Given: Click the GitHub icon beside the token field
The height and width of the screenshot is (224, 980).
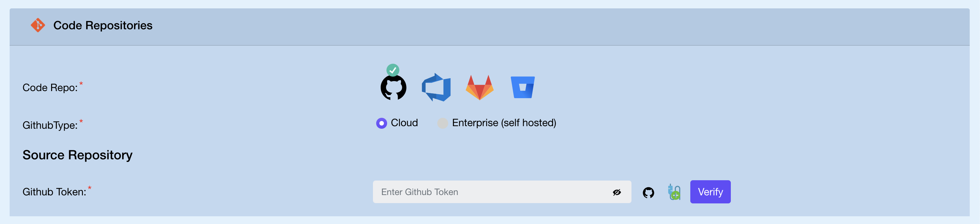Looking at the screenshot, I should [649, 192].
